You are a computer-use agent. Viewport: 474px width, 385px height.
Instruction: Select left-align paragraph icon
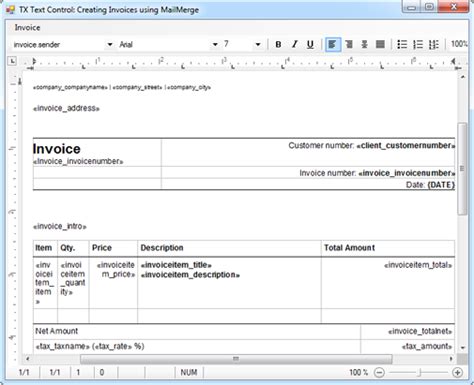(x=333, y=44)
